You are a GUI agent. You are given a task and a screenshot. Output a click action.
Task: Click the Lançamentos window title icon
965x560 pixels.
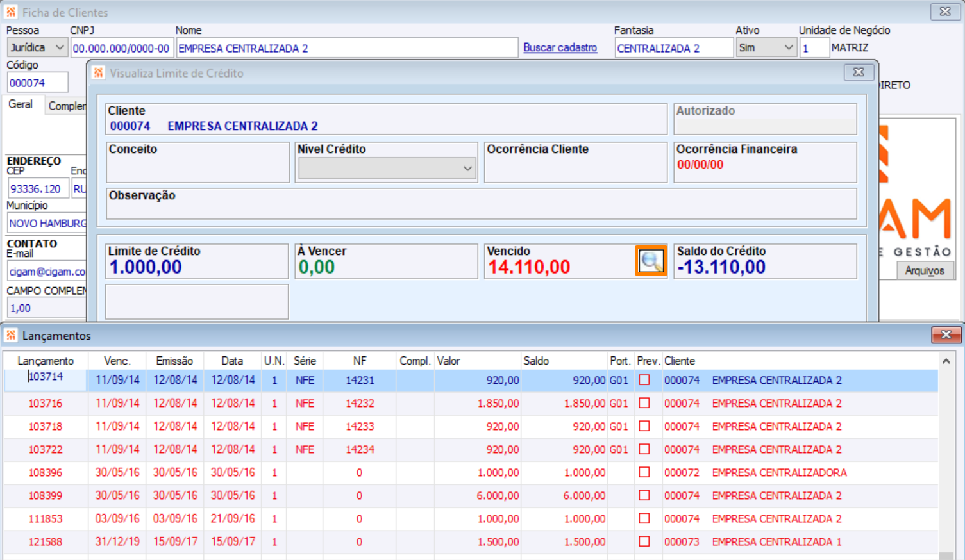(x=11, y=336)
